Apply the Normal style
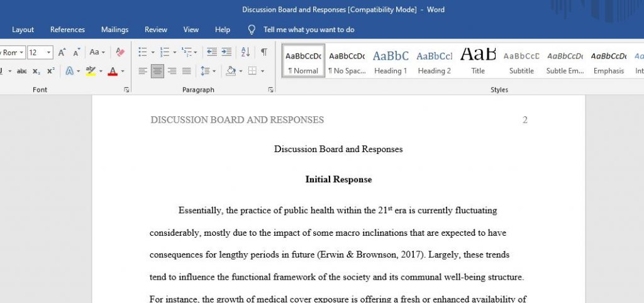Image resolution: width=644 pixels, height=303 pixels. click(x=304, y=60)
